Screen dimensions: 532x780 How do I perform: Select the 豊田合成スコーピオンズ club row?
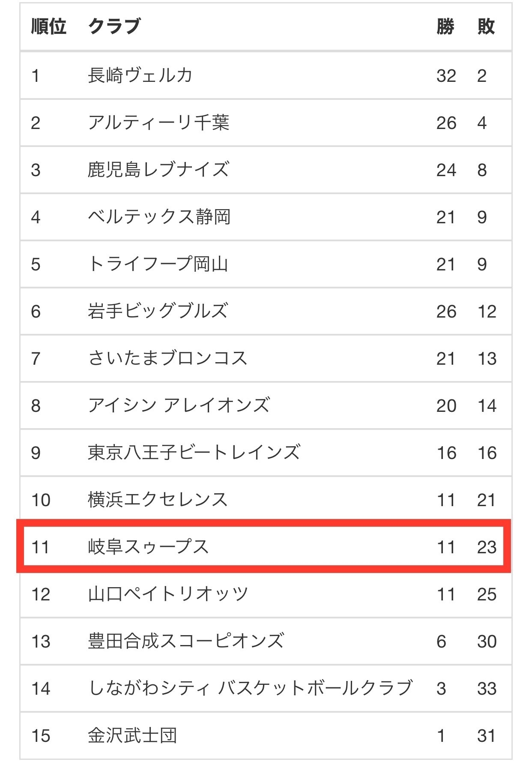(x=266, y=642)
